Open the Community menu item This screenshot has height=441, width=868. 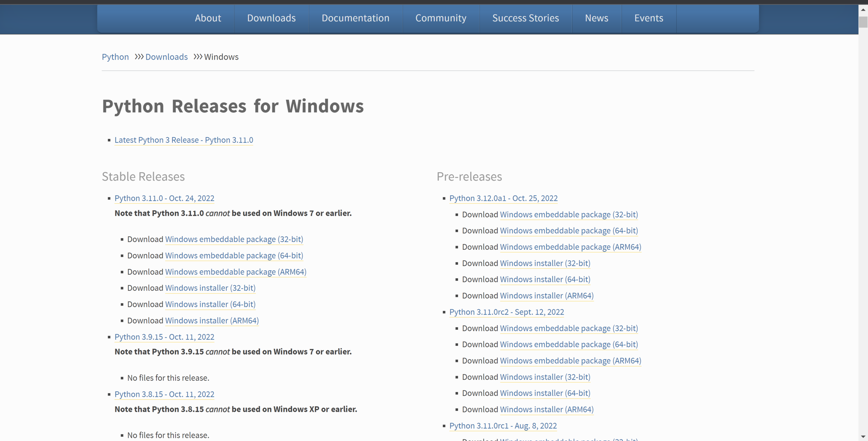click(441, 18)
